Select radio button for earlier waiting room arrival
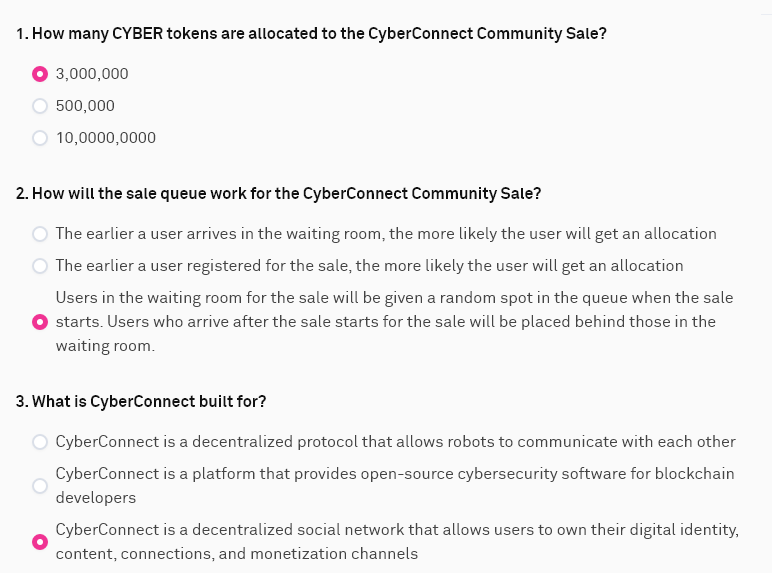The width and height of the screenshot is (772, 573). tap(40, 234)
